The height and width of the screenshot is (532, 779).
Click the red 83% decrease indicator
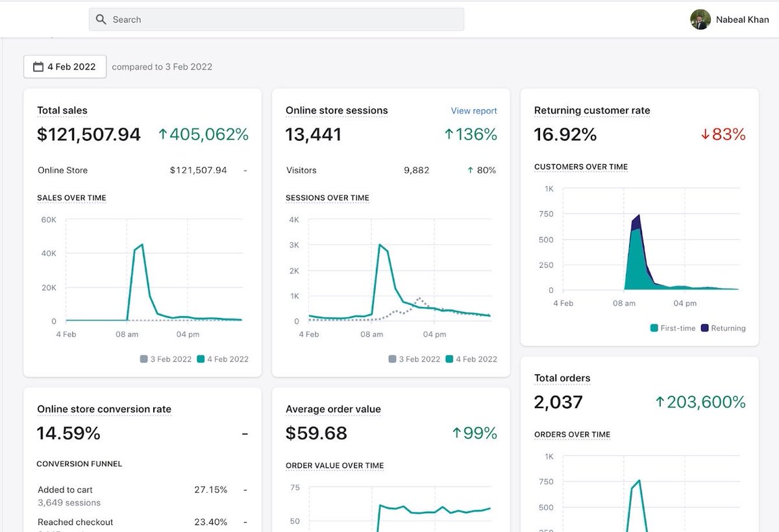coord(723,134)
